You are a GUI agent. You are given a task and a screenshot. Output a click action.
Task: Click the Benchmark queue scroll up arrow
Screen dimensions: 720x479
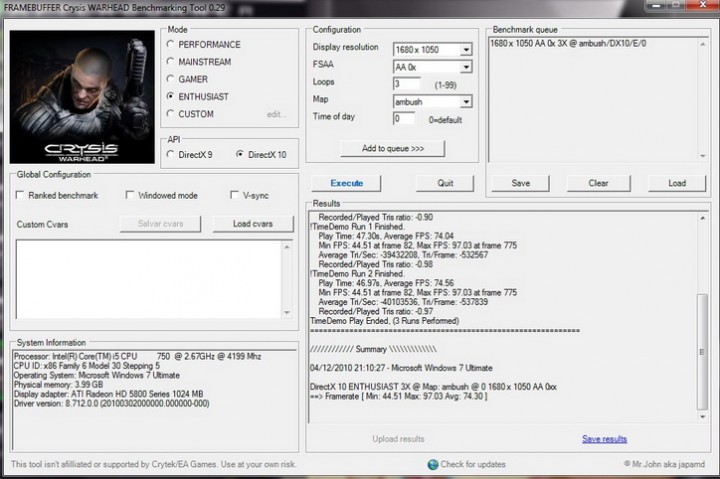point(703,44)
